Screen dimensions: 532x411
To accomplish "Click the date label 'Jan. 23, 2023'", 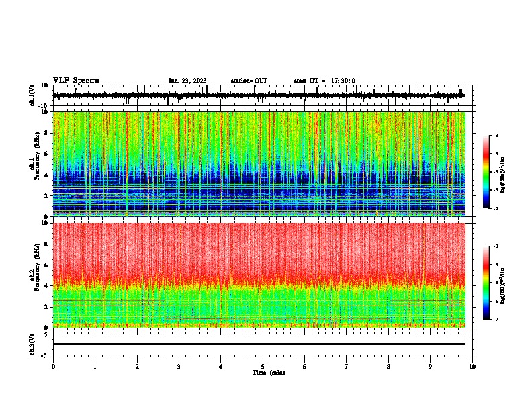I will coord(187,81).
